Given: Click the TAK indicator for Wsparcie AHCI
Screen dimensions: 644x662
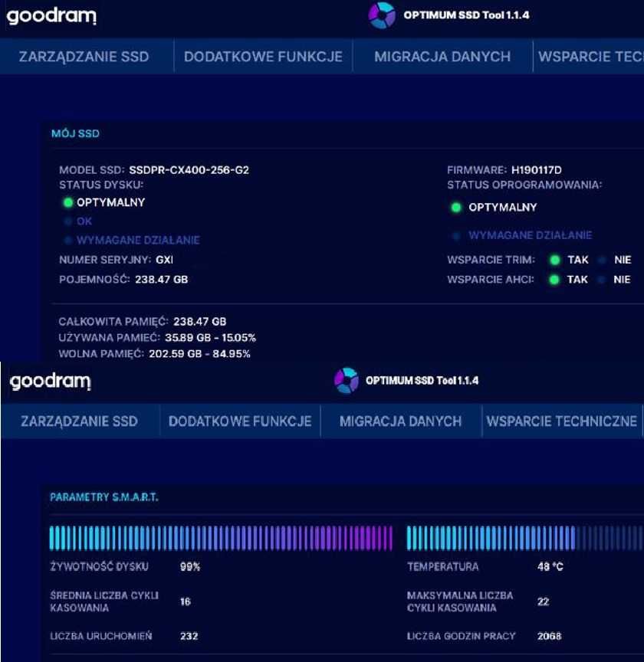Looking at the screenshot, I should point(554,280).
